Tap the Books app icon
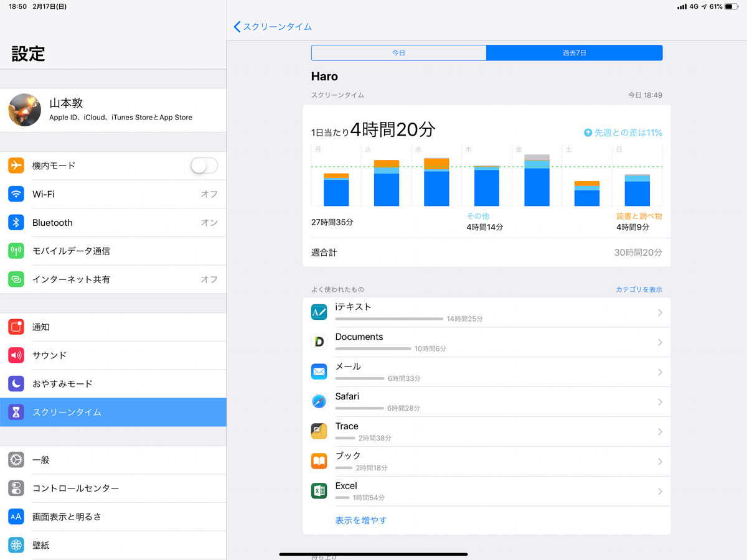The image size is (747, 560). click(x=319, y=462)
